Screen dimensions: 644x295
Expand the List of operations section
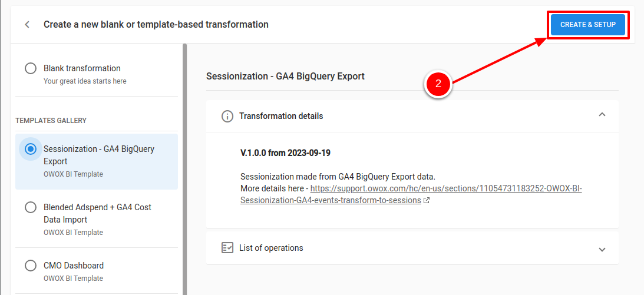[x=602, y=249]
